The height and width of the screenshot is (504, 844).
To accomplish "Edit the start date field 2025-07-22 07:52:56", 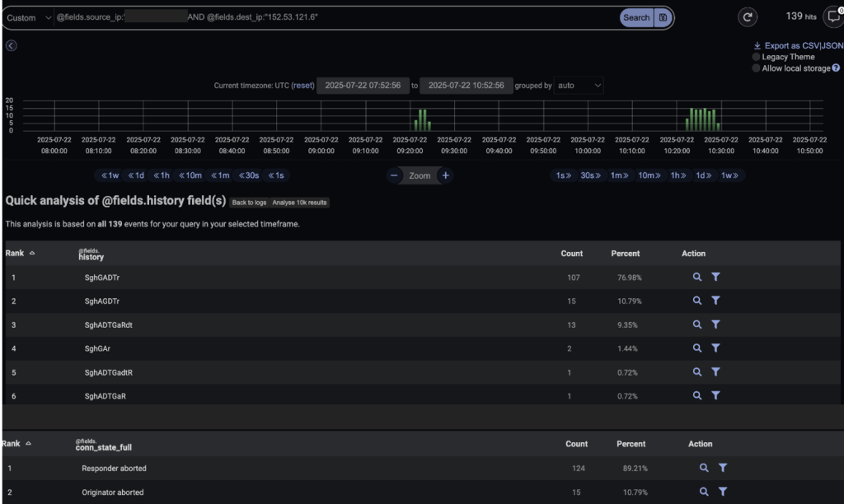I will [363, 85].
